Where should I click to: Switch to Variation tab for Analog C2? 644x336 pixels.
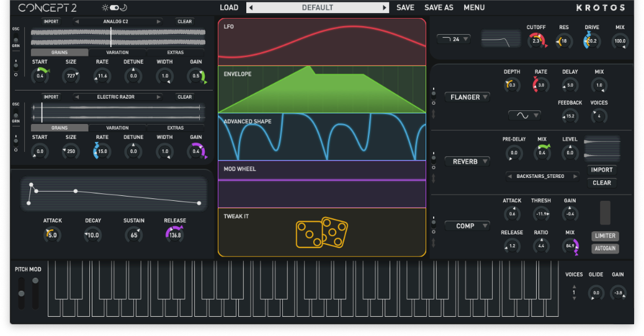tap(117, 53)
